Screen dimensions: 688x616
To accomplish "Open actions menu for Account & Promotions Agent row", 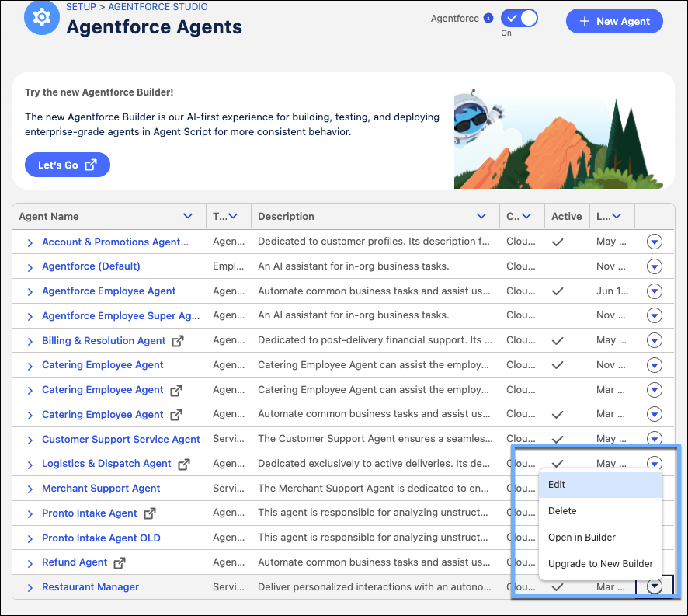I will click(654, 242).
